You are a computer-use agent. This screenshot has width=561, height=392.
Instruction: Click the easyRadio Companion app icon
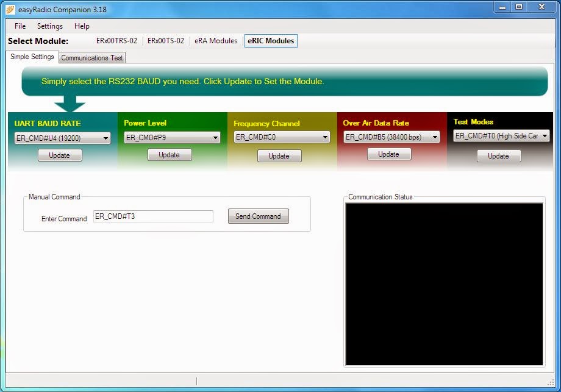(10, 10)
